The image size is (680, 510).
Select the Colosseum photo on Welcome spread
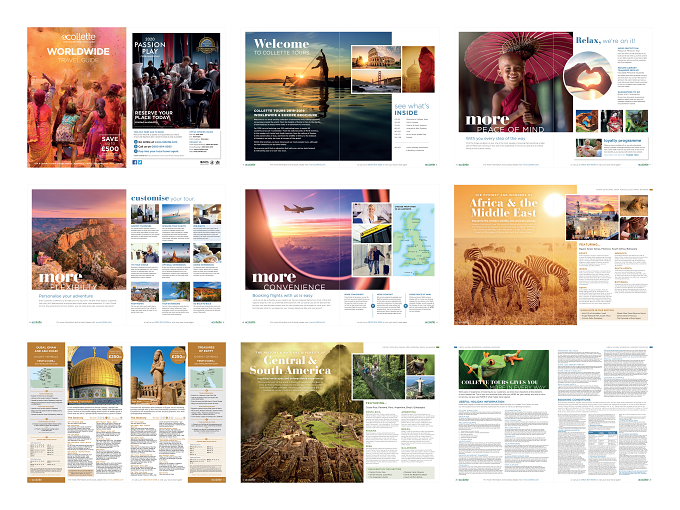coord(376,57)
